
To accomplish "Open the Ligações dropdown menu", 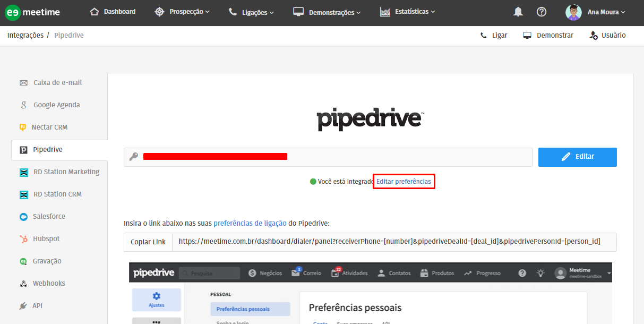I will pyautogui.click(x=251, y=12).
